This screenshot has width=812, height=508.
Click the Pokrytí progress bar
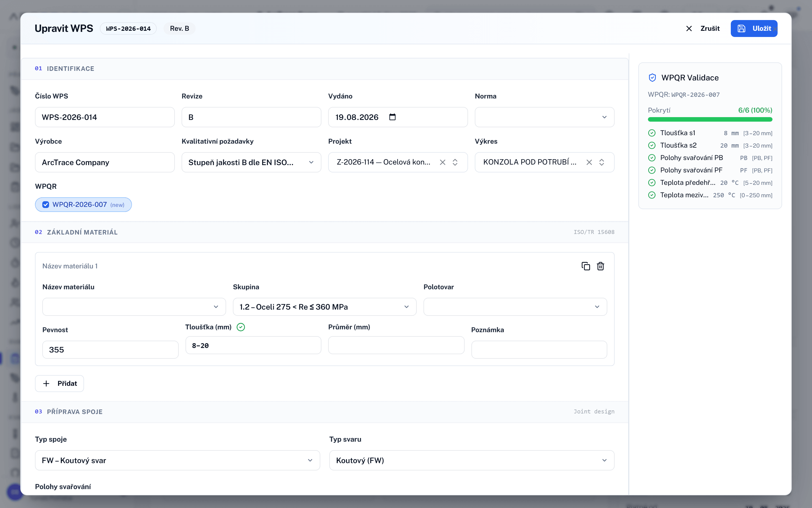point(710,119)
